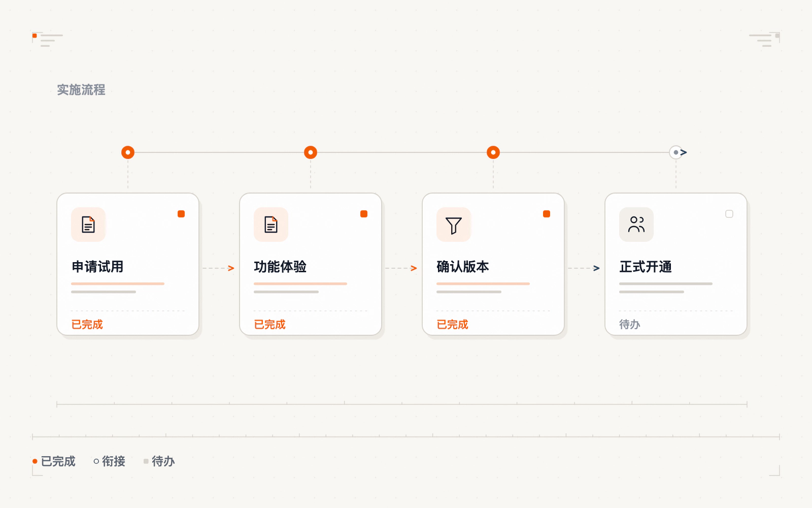Click the orange progress bar under 申请试用

(118, 283)
